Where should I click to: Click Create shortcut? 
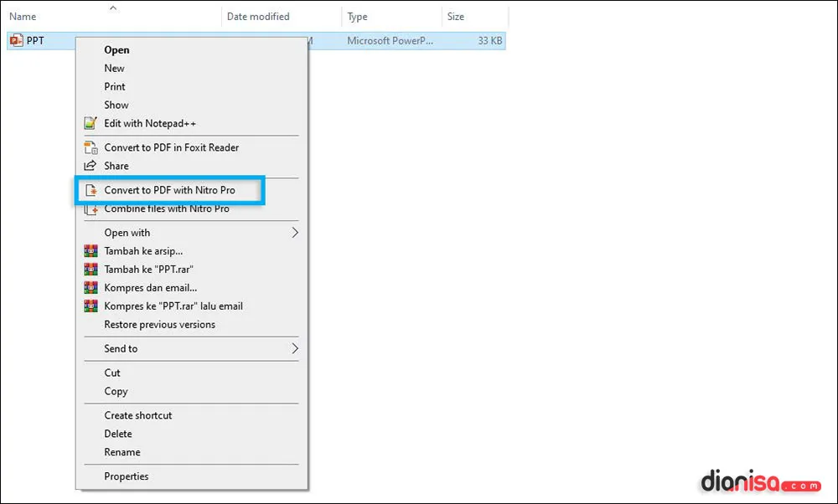(x=137, y=415)
